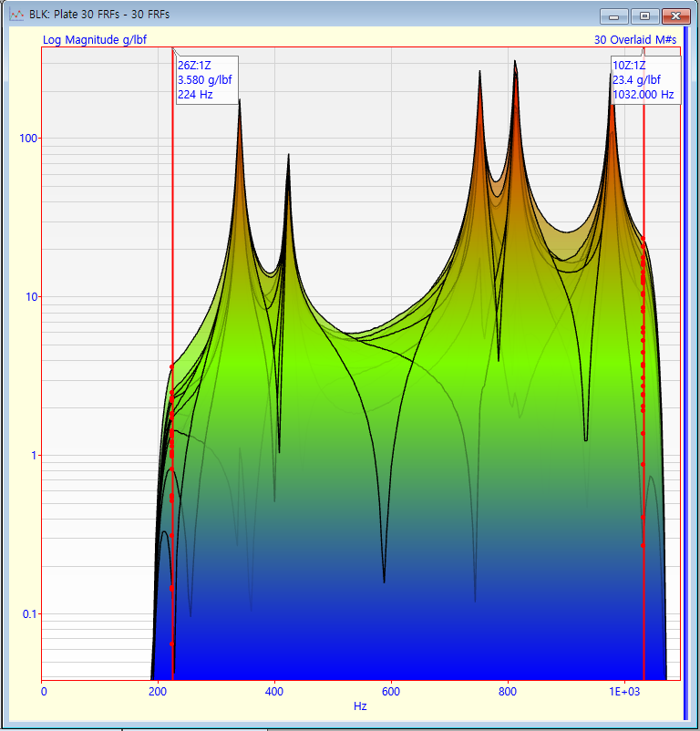Click the 26Z:1Z cursor readout box
The width and height of the screenshot is (700, 731).
207,80
